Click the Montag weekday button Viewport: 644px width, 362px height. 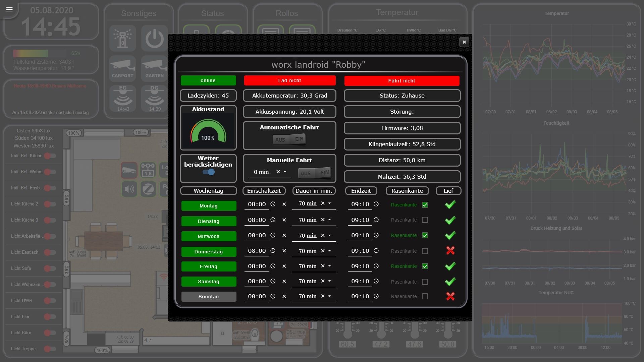(x=209, y=206)
